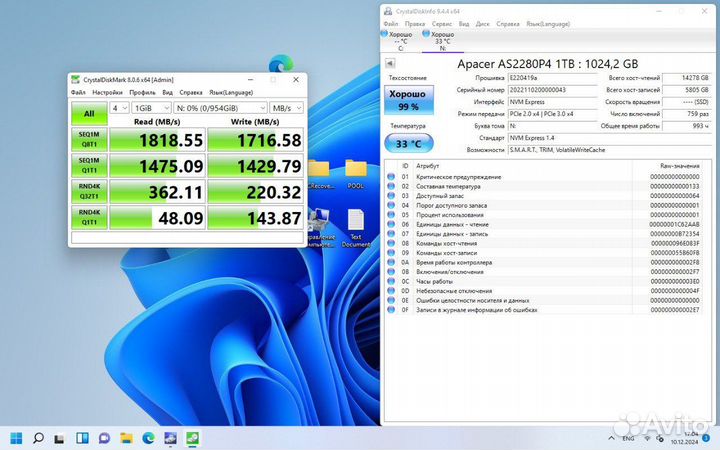Click the status orb for Время работы контроллера
720x450 pixels.
(391, 262)
